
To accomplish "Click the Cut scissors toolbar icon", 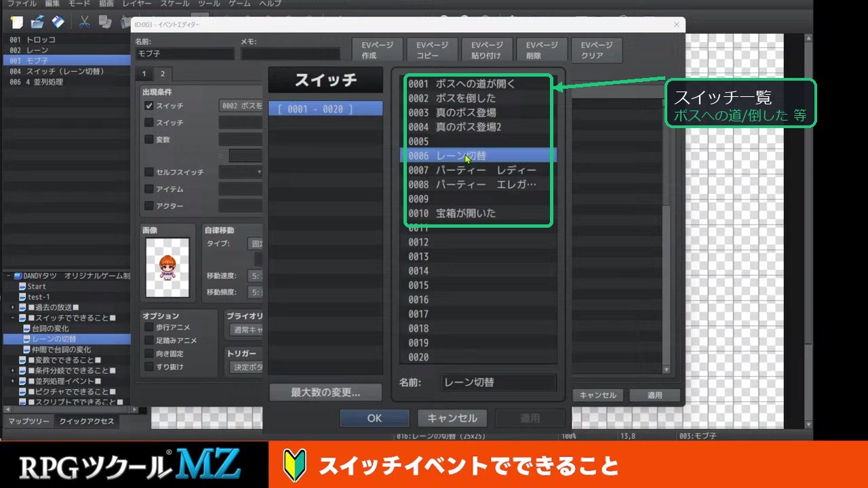I will (x=84, y=22).
